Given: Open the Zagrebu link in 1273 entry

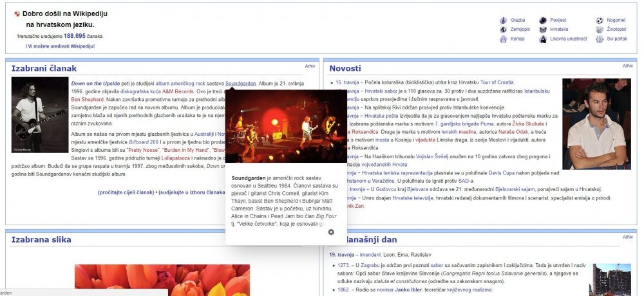Looking at the screenshot, I should click(x=370, y=266).
